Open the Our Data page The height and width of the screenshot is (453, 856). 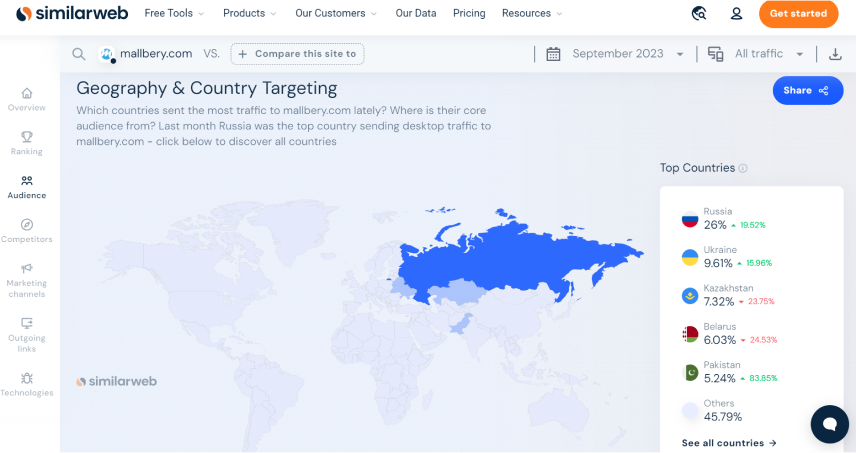[416, 13]
